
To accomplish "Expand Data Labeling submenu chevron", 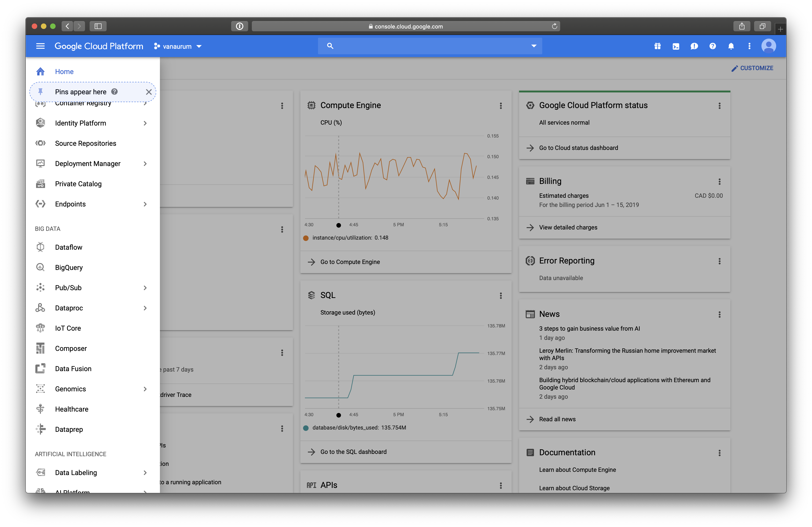I will coord(145,472).
